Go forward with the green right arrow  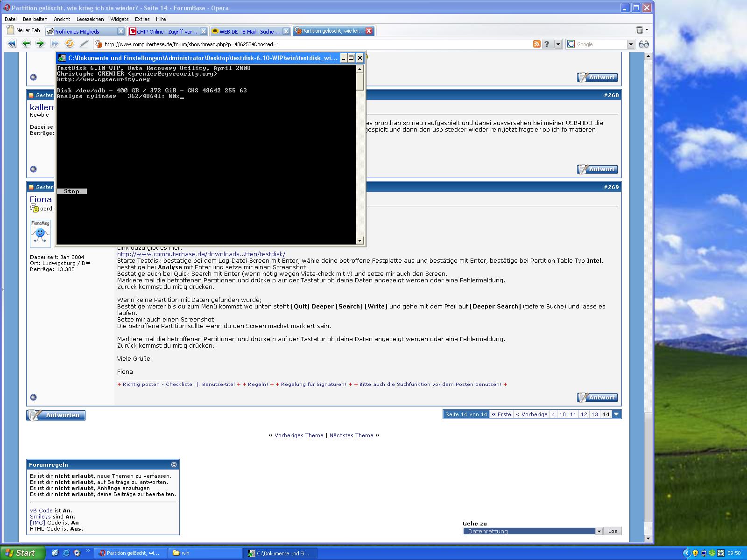pyautogui.click(x=40, y=44)
